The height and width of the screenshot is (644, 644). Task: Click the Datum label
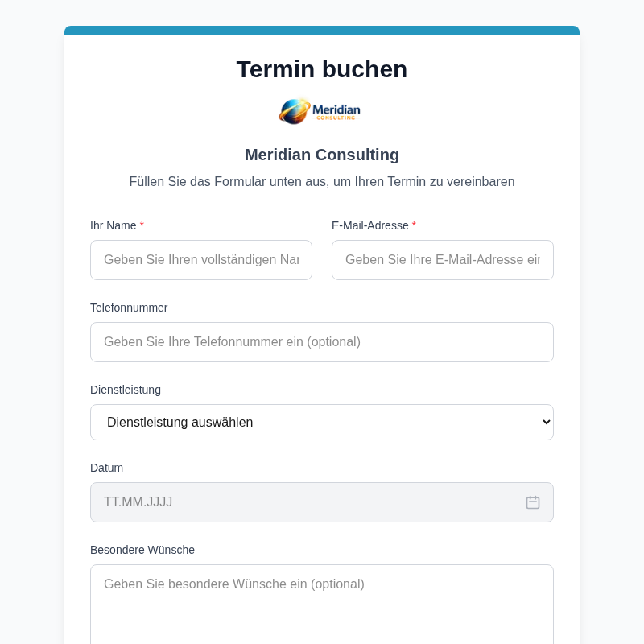click(106, 468)
